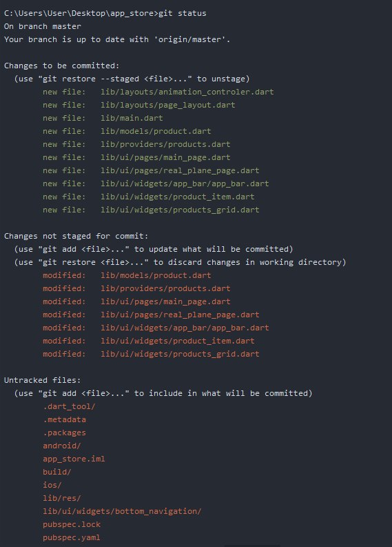Click the staged lib/main.dart file path

[x=132, y=118]
